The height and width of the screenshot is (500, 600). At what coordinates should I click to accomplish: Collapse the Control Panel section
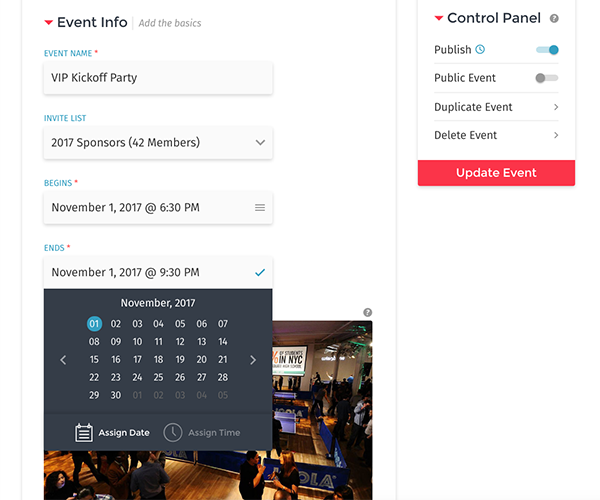pyautogui.click(x=439, y=18)
